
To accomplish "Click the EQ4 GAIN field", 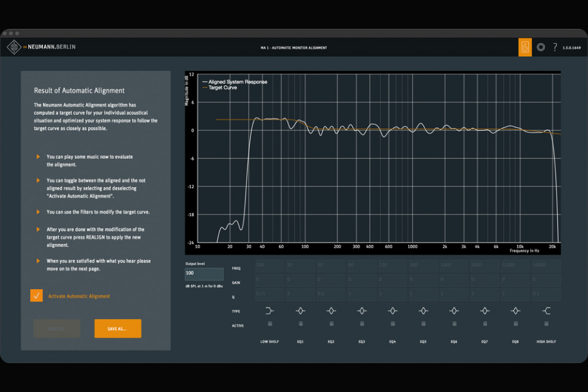I will coord(393,279).
